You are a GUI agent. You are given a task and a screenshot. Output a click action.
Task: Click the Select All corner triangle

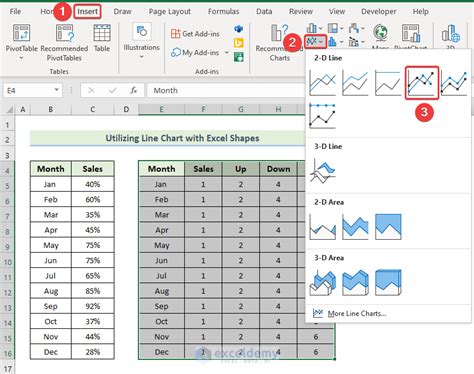10,109
